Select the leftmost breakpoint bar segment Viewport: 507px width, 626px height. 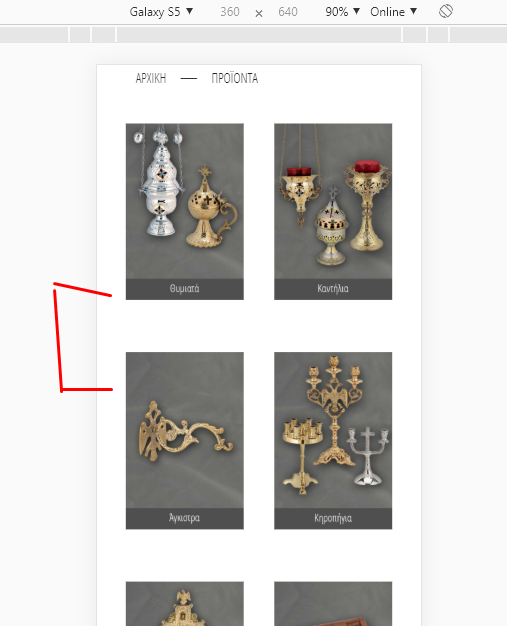[x=34, y=35]
